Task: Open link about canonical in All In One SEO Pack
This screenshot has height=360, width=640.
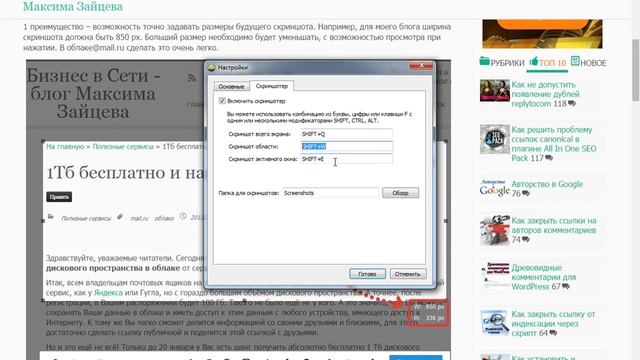Action: (554, 144)
